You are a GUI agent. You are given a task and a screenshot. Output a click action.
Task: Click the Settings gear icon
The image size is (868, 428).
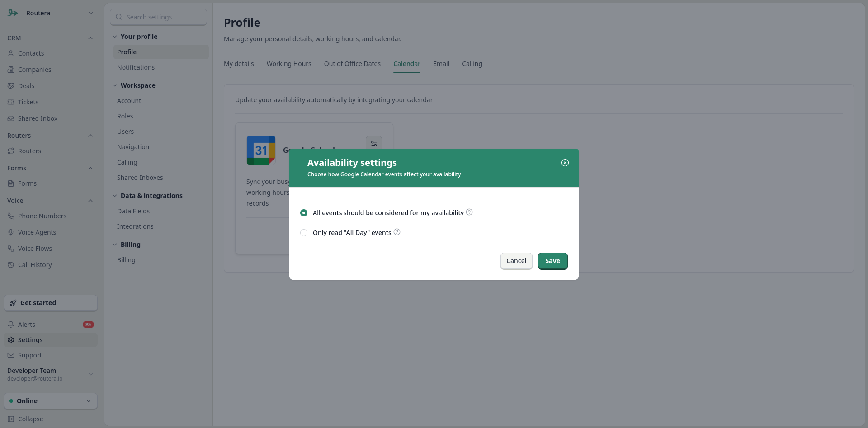point(11,340)
